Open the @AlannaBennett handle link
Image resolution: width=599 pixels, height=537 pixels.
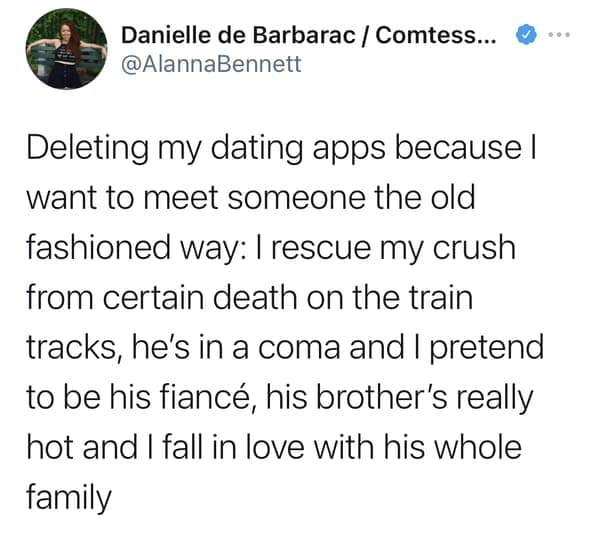[x=211, y=64]
